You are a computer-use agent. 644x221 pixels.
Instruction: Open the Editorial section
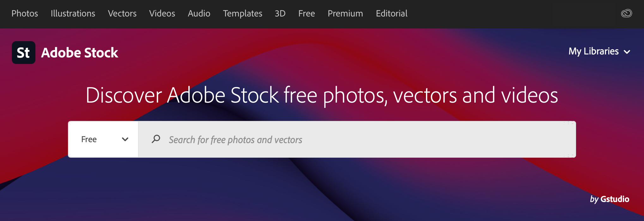pyautogui.click(x=392, y=13)
